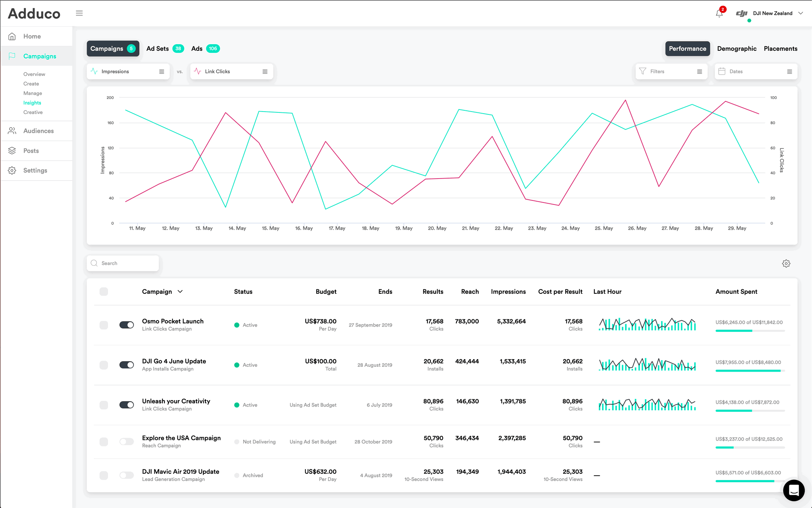This screenshot has height=508, width=812.
Task: Open the Creative submenu link
Action: coord(33,112)
